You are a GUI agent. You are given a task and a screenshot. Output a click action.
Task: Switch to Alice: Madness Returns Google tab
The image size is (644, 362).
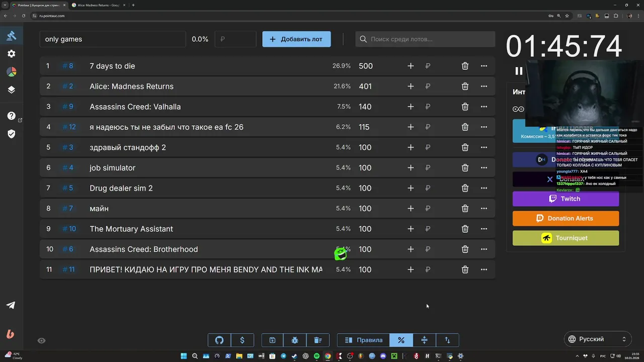pos(98,5)
